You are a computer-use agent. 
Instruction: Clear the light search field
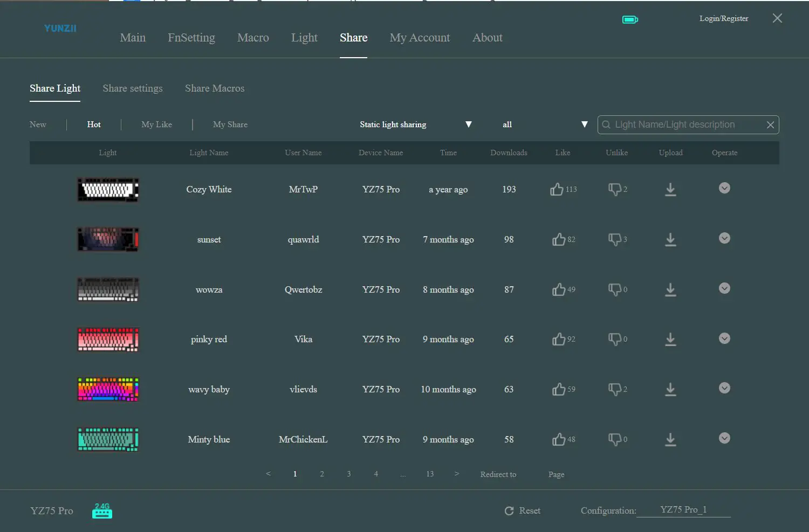(x=770, y=125)
